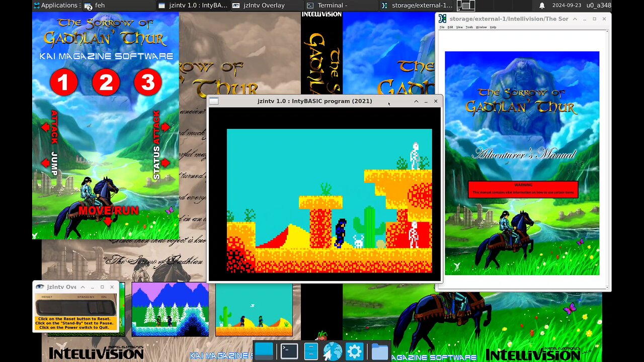
Task: Click the red keypad button 2 on overlay
Action: [x=106, y=82]
